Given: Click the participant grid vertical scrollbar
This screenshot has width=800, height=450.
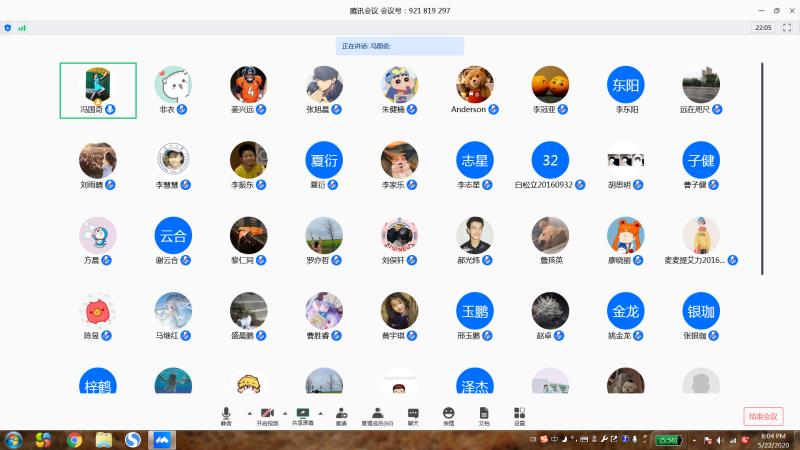Looking at the screenshot, I should coord(762,168).
